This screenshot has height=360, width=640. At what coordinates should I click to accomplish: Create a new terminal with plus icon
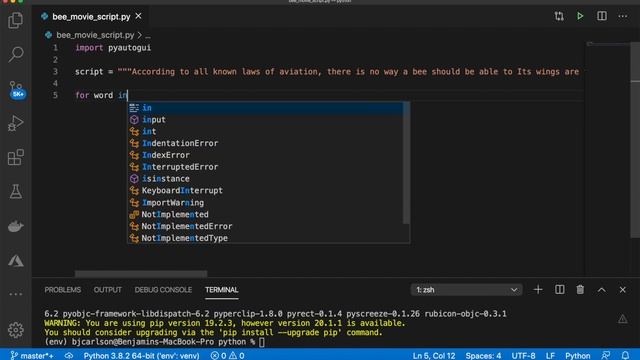pos(538,290)
